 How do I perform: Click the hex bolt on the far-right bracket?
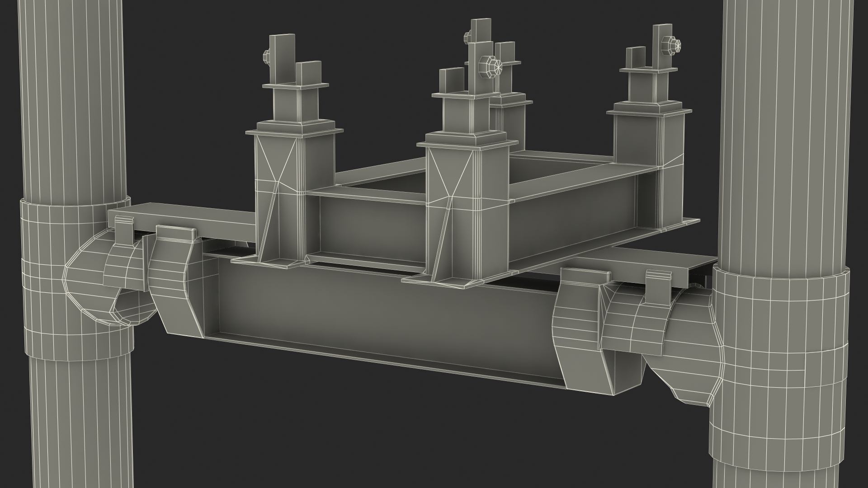click(670, 46)
